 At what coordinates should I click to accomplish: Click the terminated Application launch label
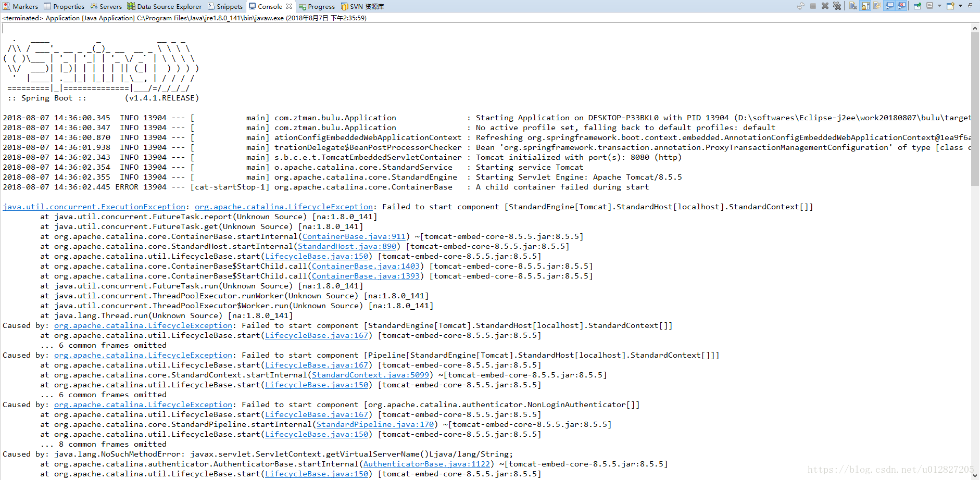coord(184,18)
